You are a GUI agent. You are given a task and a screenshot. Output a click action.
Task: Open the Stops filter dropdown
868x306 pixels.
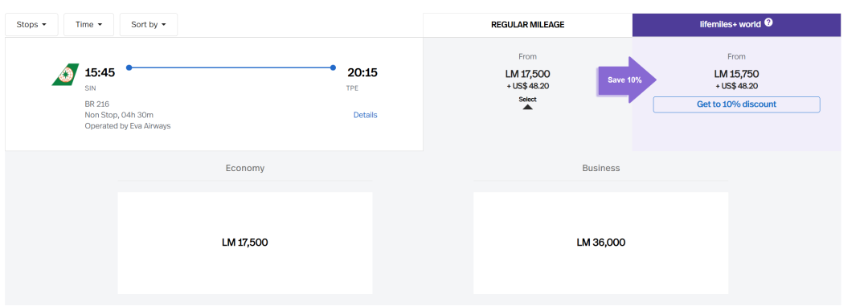click(31, 24)
